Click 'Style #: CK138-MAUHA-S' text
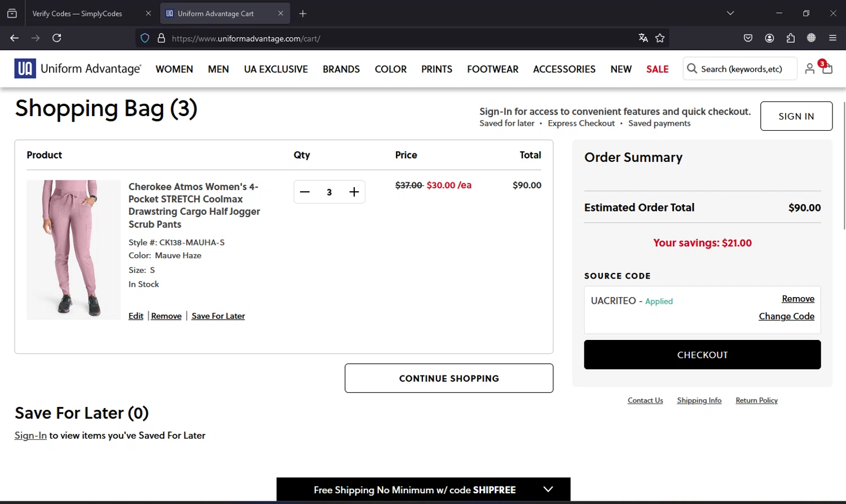Viewport: 846px width, 504px height. pos(177,242)
